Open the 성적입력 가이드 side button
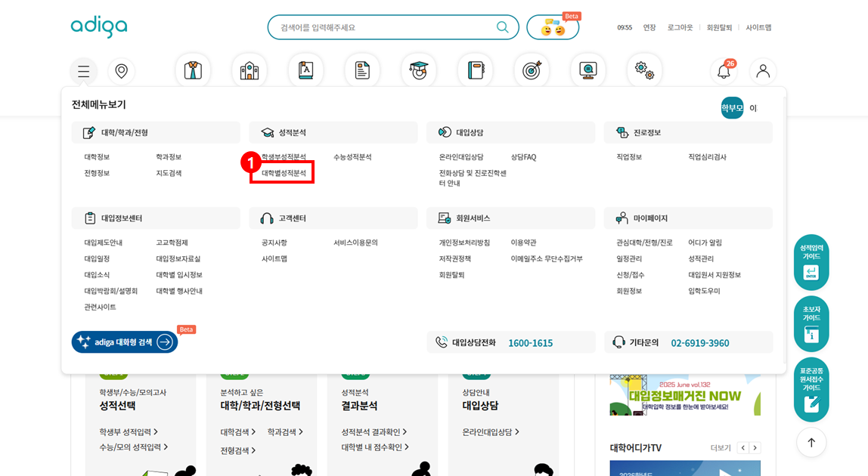The image size is (868, 476). (x=811, y=261)
